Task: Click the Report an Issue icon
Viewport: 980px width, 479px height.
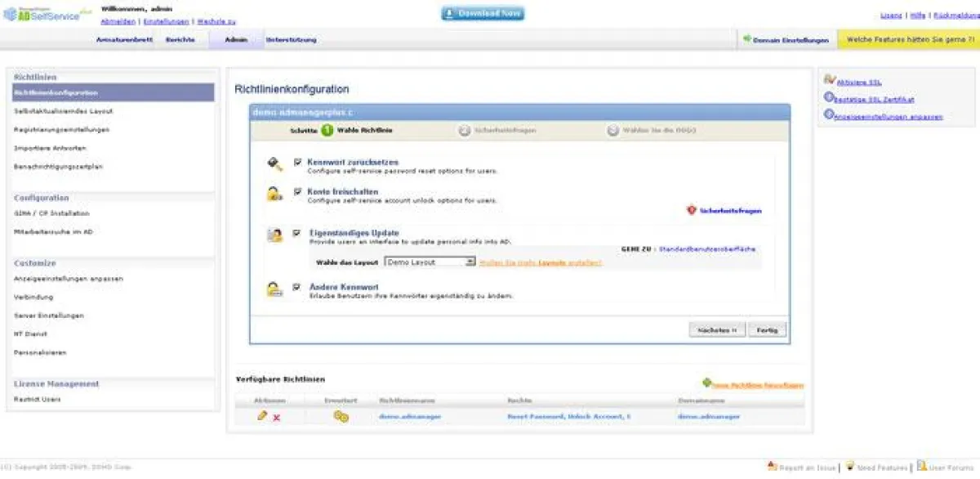Action: tap(772, 466)
